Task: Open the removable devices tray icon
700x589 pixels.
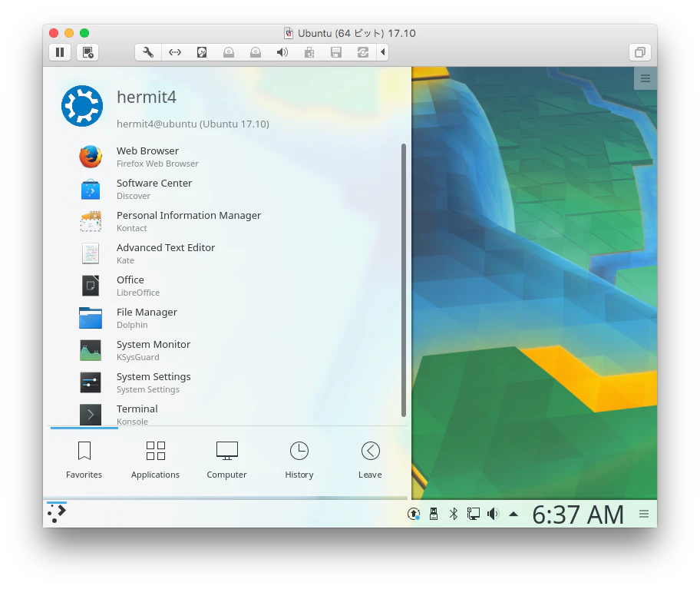Action: click(434, 514)
